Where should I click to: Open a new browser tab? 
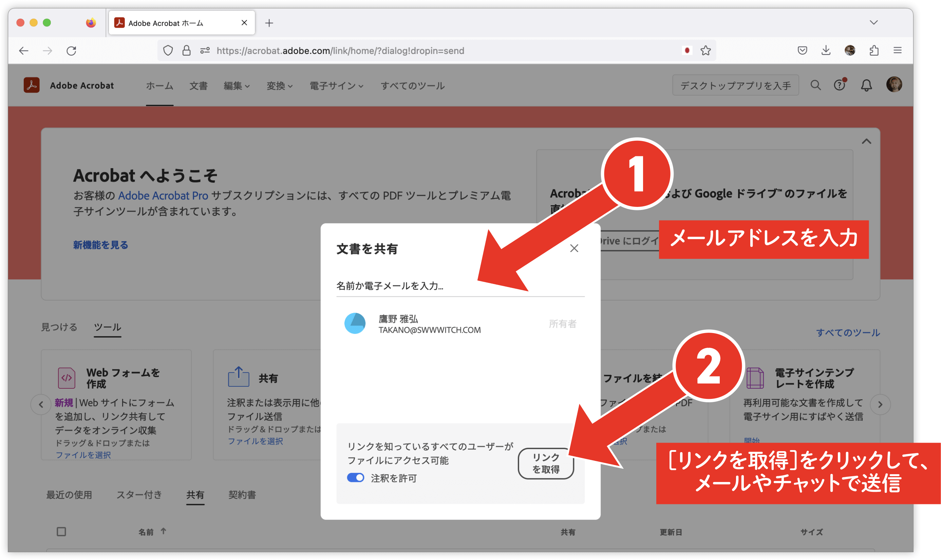269,23
